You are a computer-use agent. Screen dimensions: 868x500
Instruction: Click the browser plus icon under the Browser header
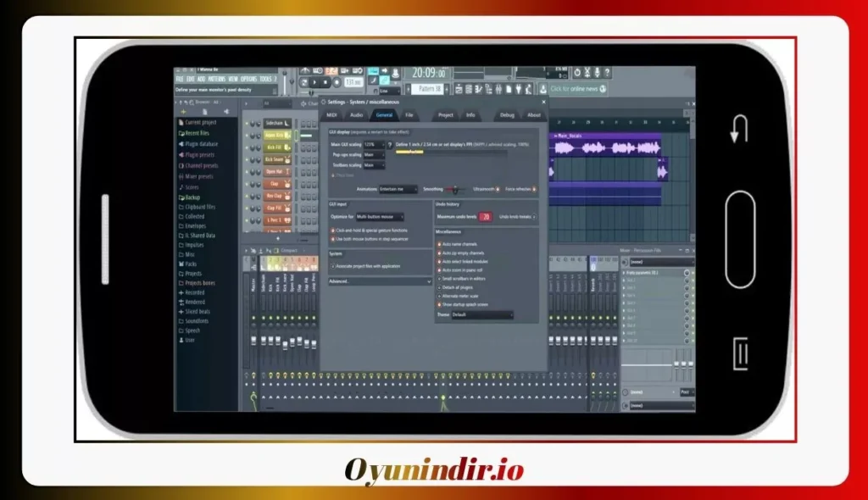point(183,112)
